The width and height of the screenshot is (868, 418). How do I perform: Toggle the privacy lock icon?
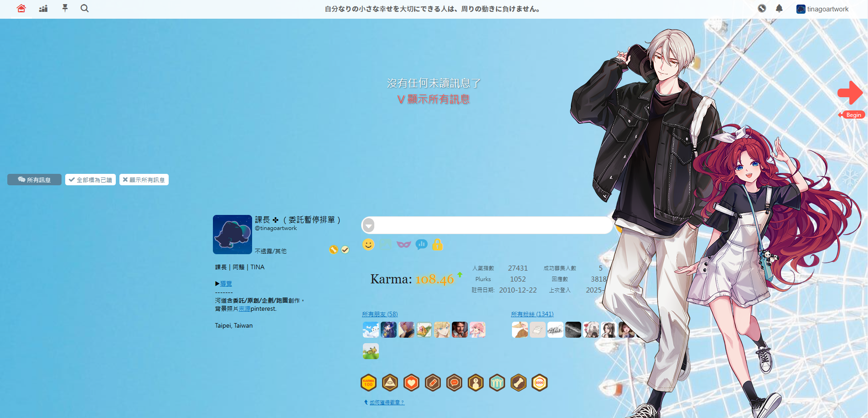[438, 245]
